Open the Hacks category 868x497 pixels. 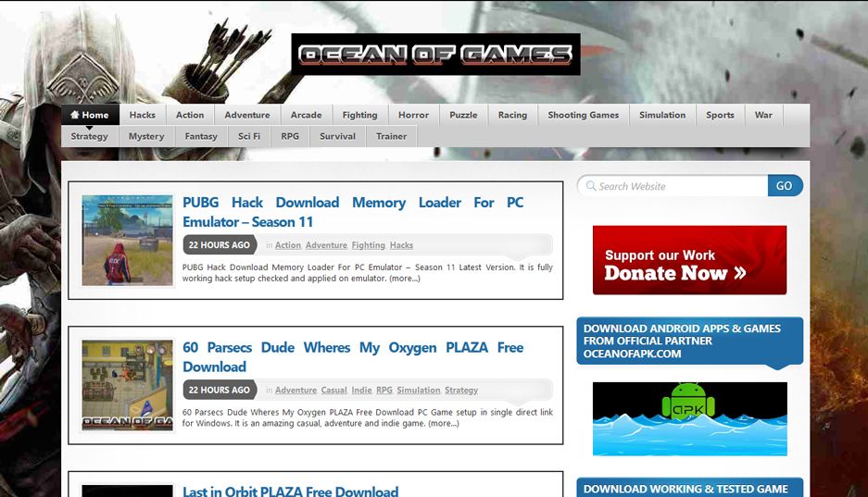point(143,115)
